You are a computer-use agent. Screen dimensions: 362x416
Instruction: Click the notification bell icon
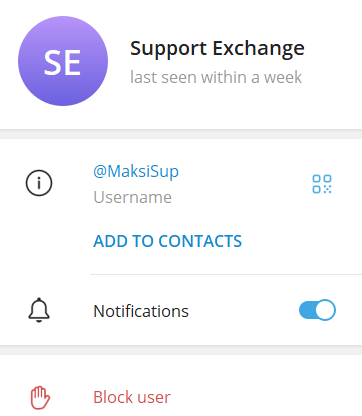click(39, 310)
